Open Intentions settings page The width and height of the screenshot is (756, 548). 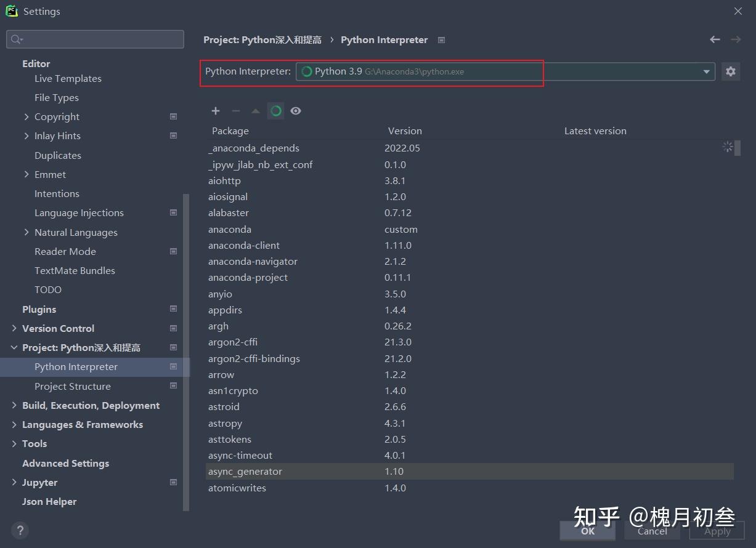pyautogui.click(x=57, y=193)
